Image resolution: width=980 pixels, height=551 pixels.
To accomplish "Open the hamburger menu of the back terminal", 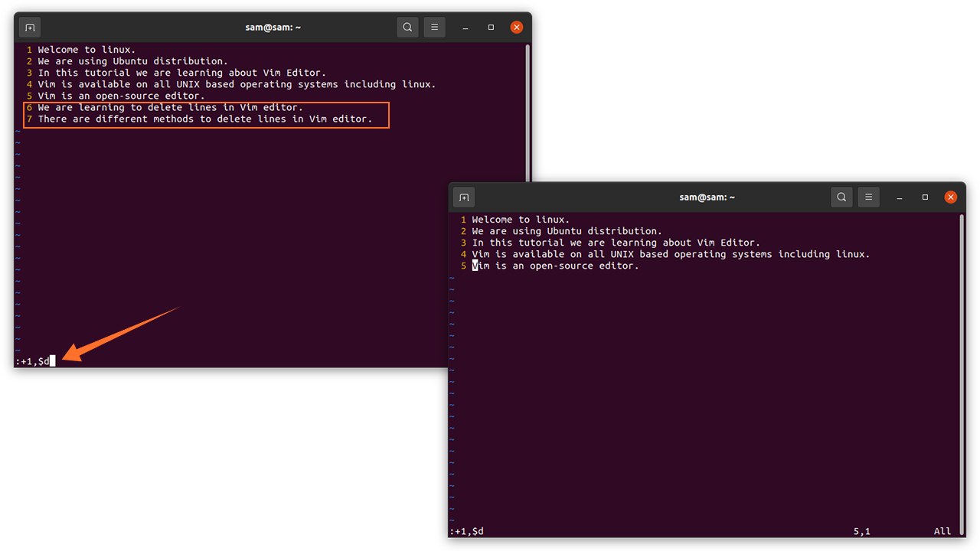I will pyautogui.click(x=434, y=27).
